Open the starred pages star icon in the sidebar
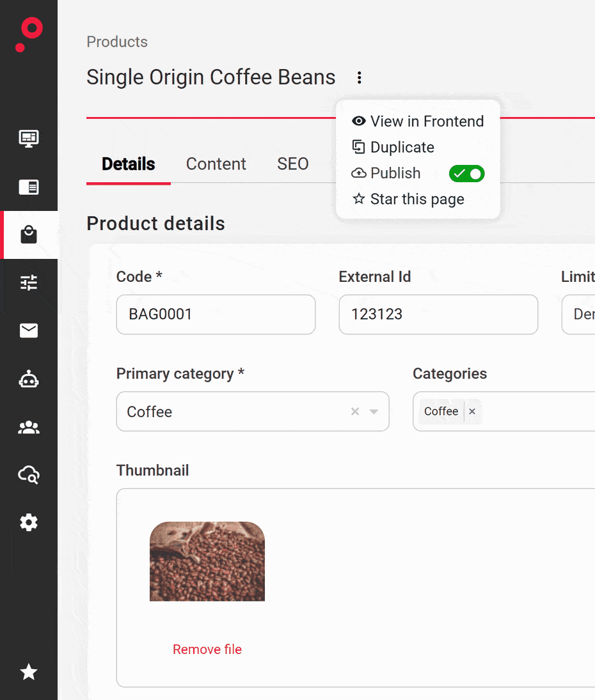595x700 pixels. [x=29, y=671]
